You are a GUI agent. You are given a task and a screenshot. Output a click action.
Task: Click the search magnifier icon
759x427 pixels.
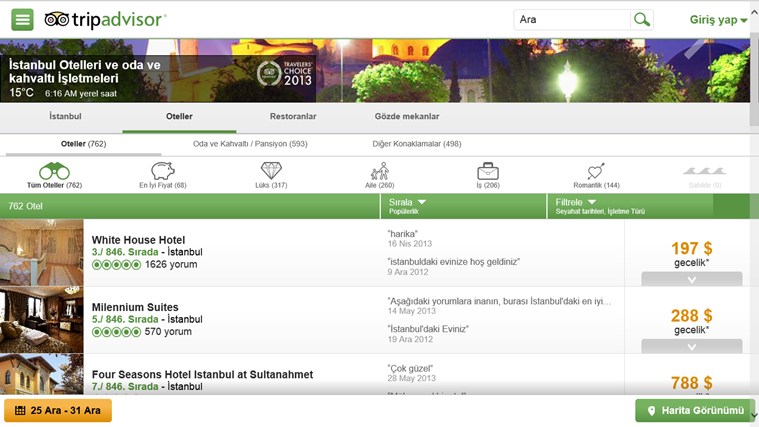pyautogui.click(x=642, y=20)
